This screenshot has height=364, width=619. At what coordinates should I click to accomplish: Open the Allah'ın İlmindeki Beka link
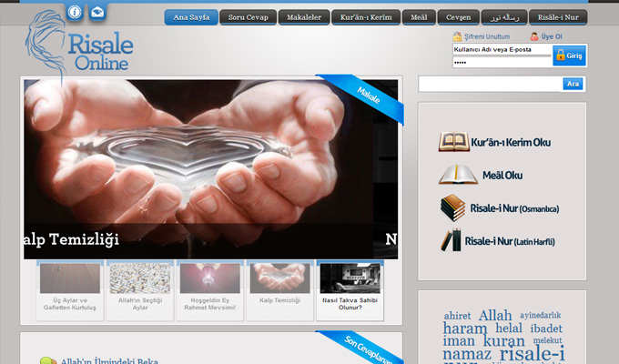tap(109, 361)
